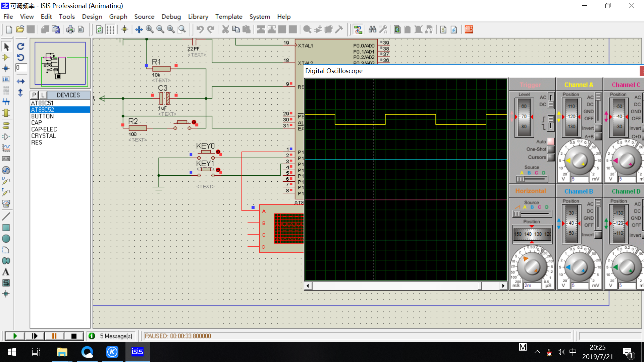This screenshot has height=362, width=644.
Task: Click the Play simulation button
Action: coord(15,336)
